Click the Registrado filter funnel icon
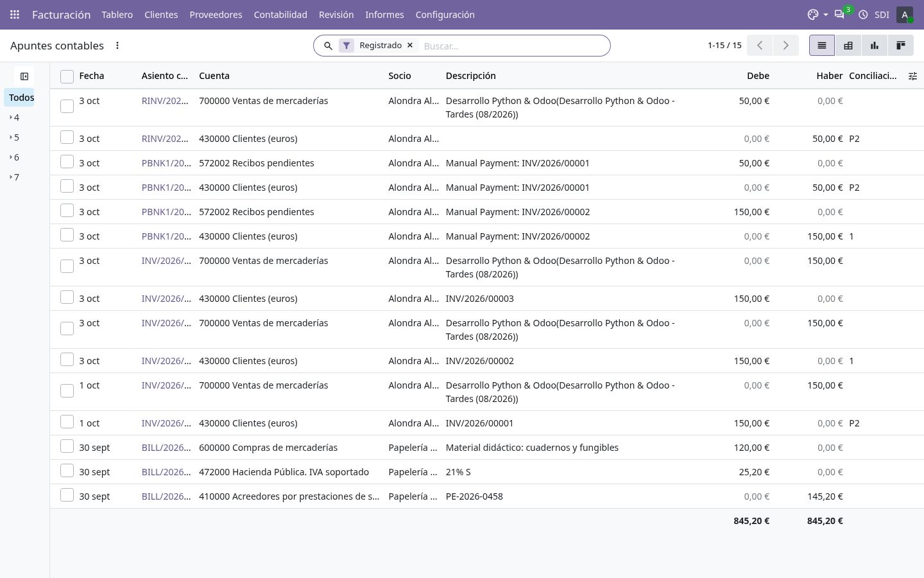Image resolution: width=924 pixels, height=578 pixels. (x=346, y=46)
